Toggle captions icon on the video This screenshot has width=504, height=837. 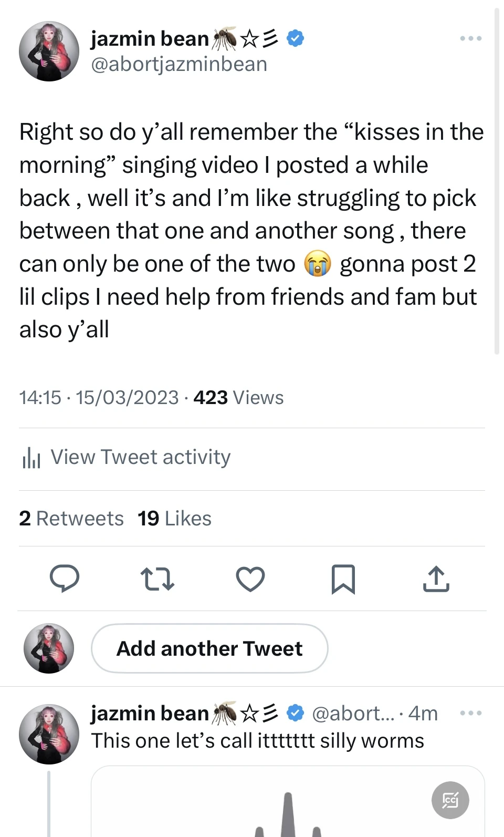450,800
